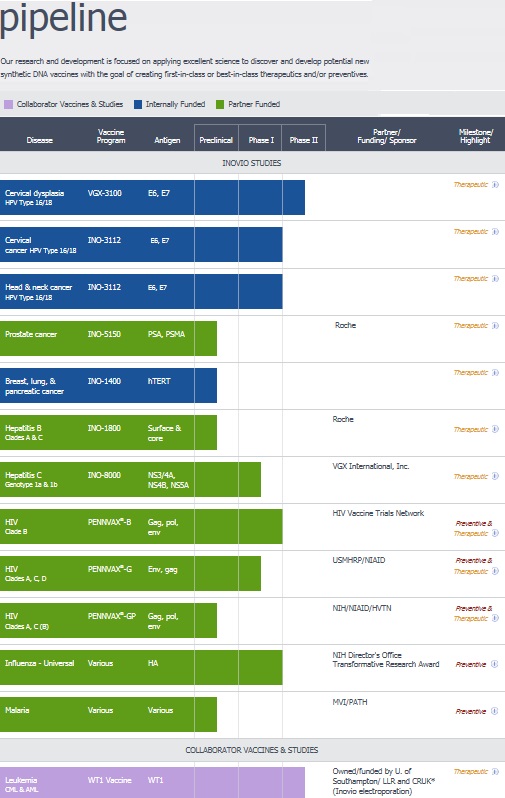The height and width of the screenshot is (798, 505).
Task: Click the purple Collaborator Vaccines legend swatch
Action: (8, 104)
